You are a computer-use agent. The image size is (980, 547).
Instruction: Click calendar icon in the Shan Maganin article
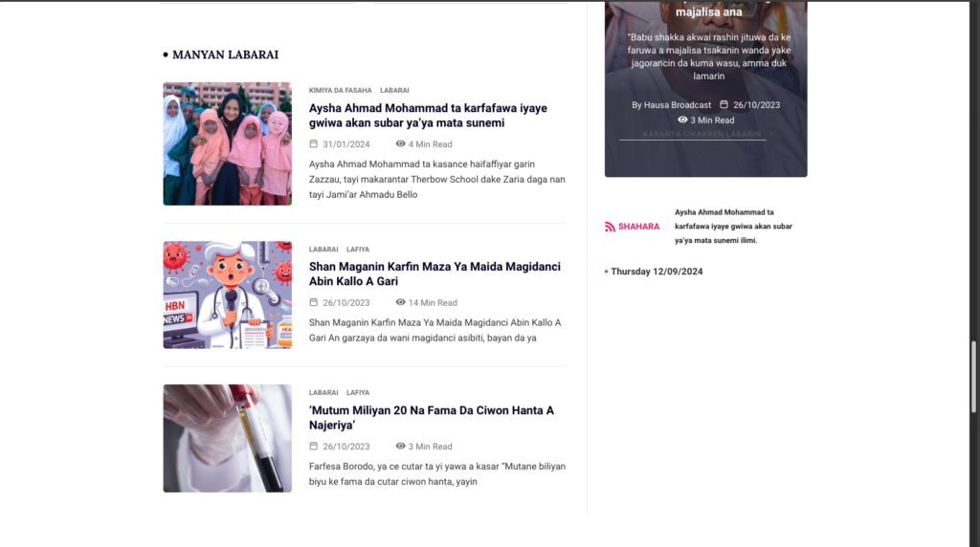[313, 302]
